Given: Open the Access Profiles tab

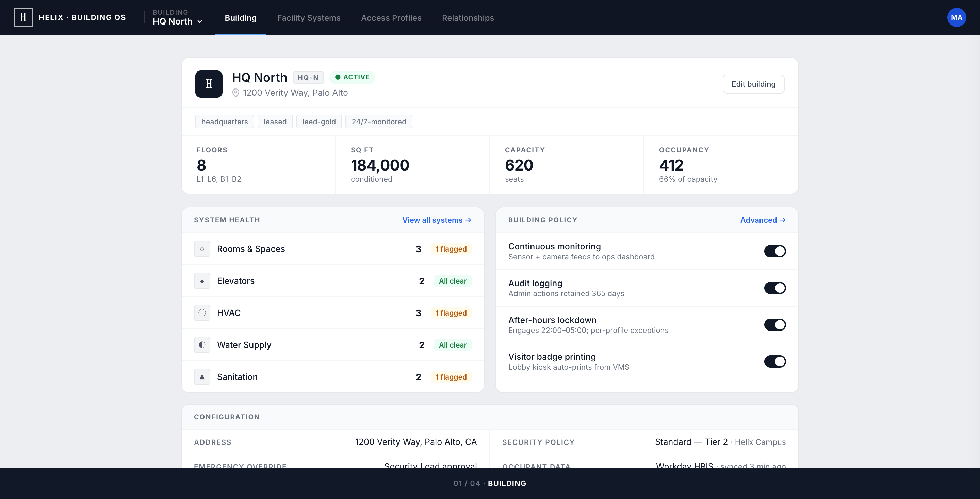Looking at the screenshot, I should (391, 18).
